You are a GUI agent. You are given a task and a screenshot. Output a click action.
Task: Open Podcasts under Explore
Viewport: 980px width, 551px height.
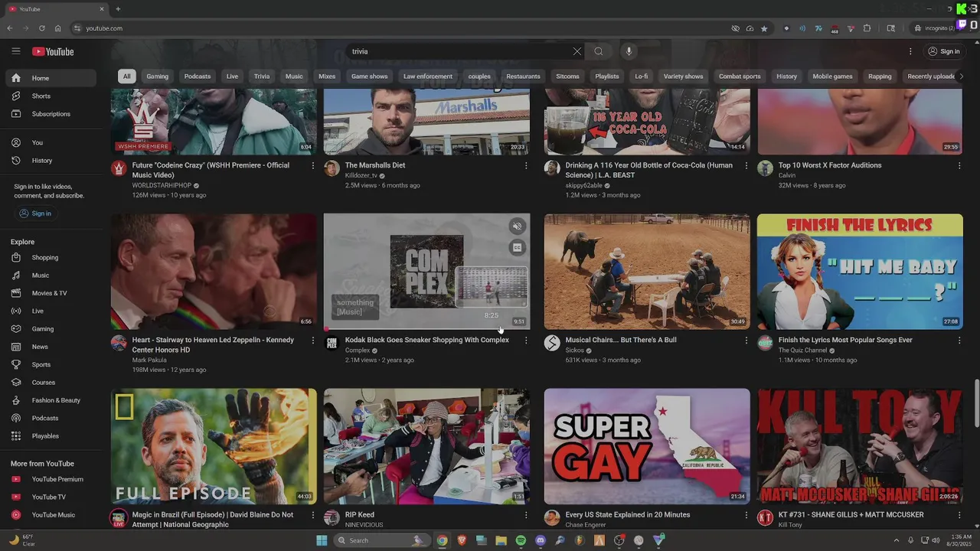pyautogui.click(x=51, y=418)
